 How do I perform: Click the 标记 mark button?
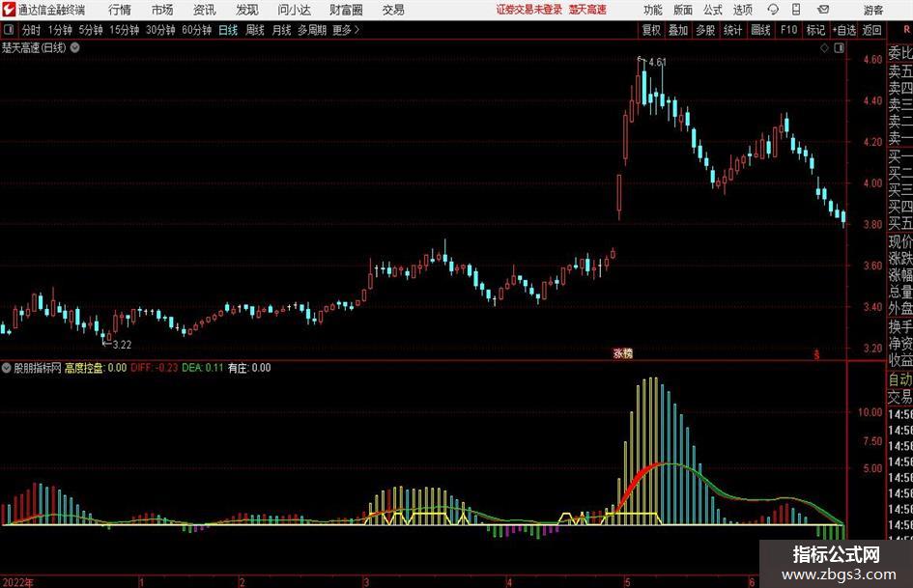click(x=815, y=30)
